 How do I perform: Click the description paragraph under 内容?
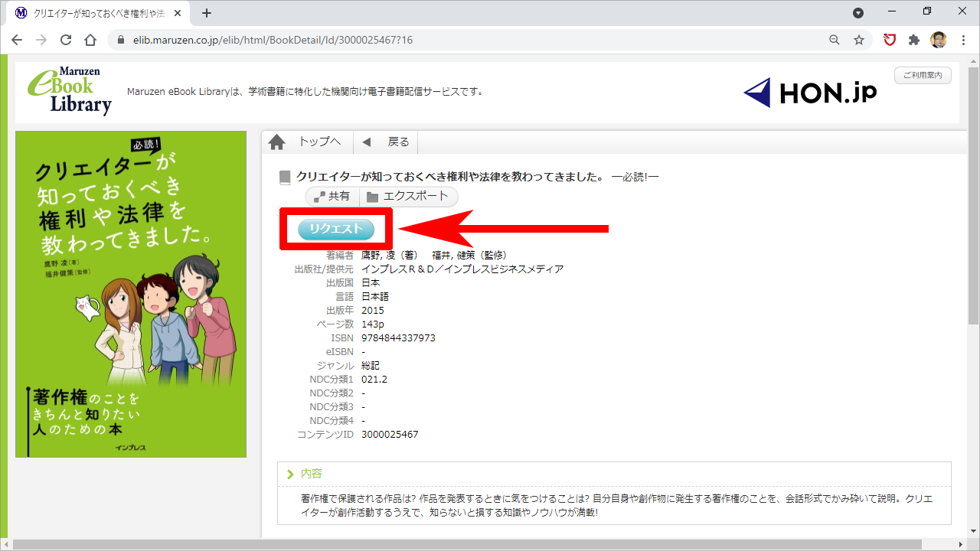tap(617, 505)
